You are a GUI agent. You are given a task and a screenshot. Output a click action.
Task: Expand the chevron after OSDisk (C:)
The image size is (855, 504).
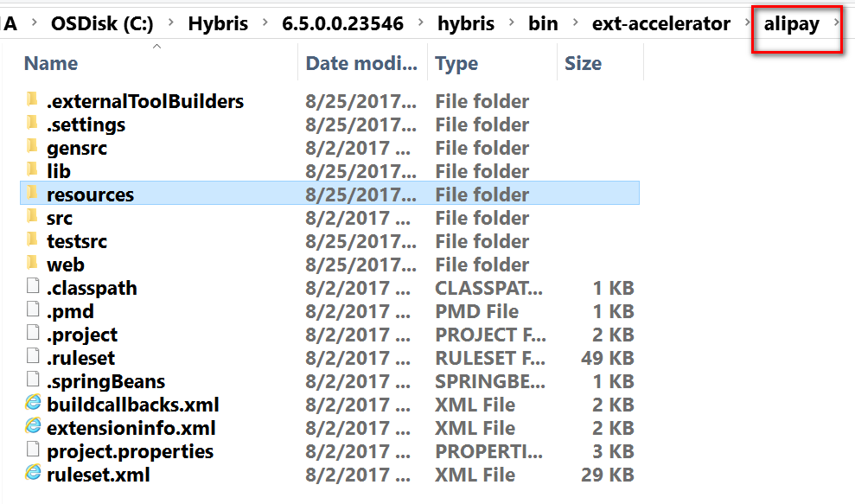coord(170,22)
